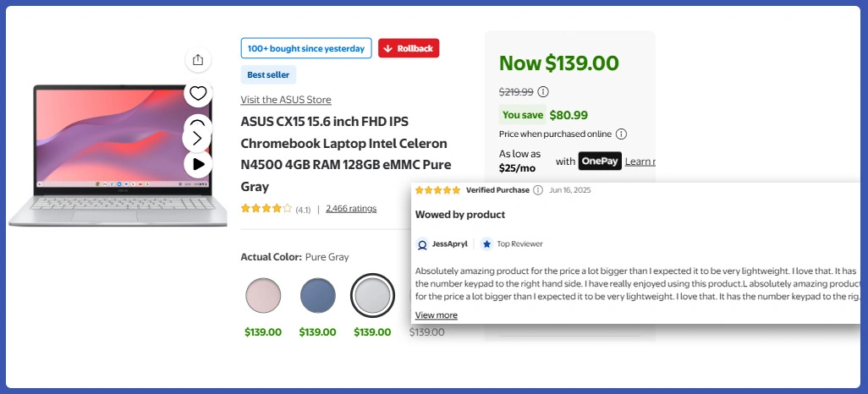Expand the review with View more

click(x=437, y=315)
